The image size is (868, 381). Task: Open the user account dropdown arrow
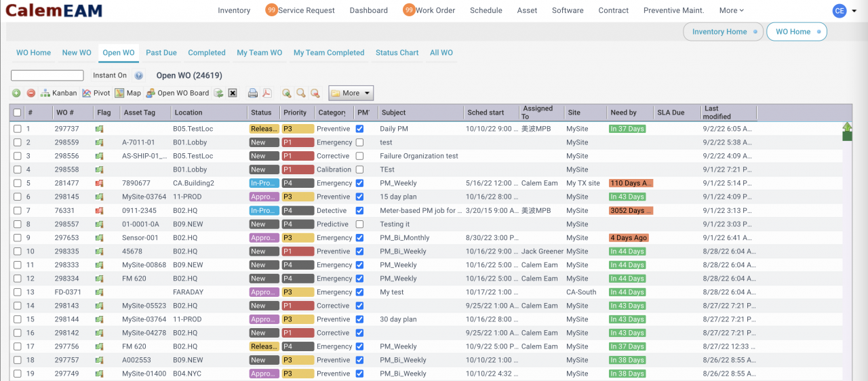pos(854,11)
